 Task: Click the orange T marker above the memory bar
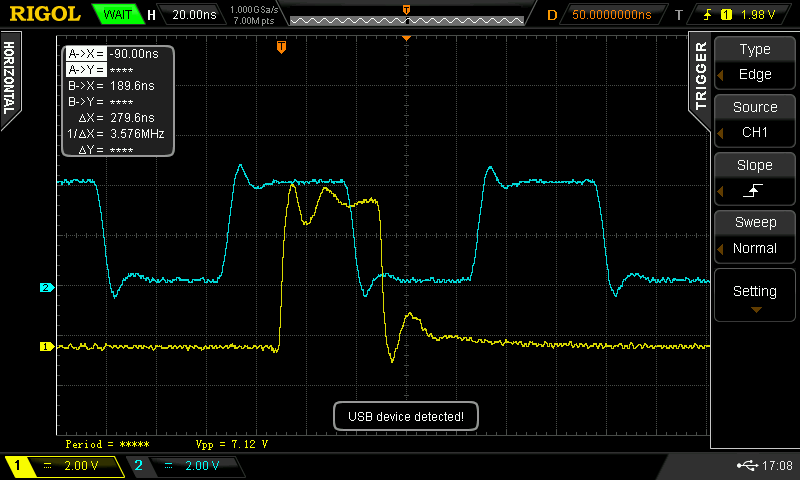[407, 10]
